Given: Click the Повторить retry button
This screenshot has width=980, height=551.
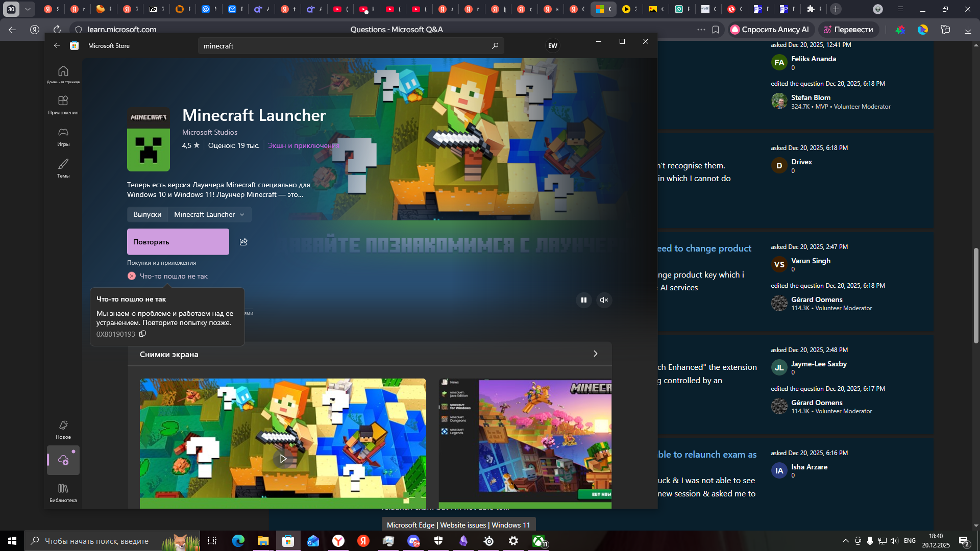Looking at the screenshot, I should point(178,241).
